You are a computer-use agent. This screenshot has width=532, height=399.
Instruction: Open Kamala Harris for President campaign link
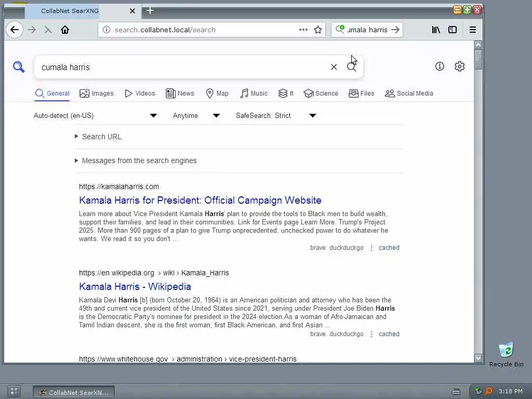pyautogui.click(x=200, y=200)
